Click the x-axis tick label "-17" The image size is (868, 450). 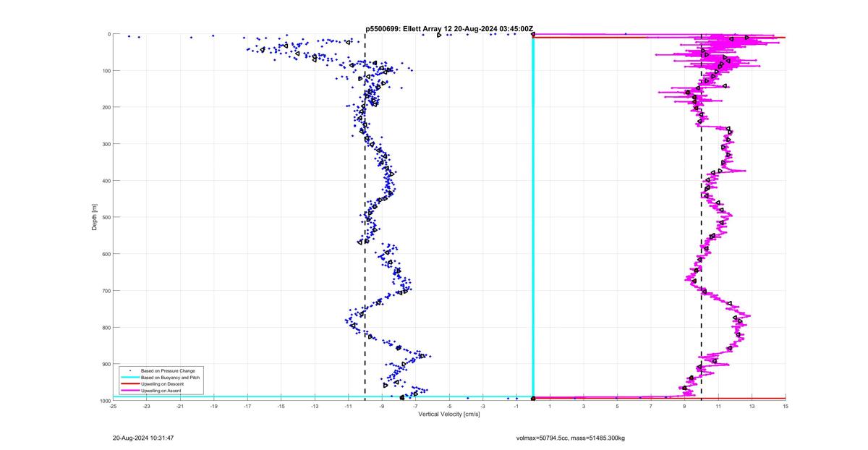click(x=247, y=406)
